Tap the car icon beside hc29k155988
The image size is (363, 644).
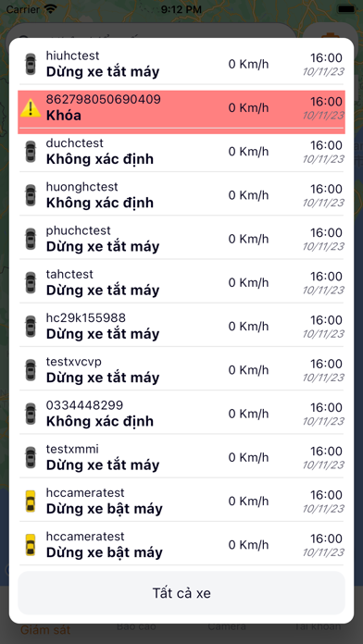tap(31, 327)
